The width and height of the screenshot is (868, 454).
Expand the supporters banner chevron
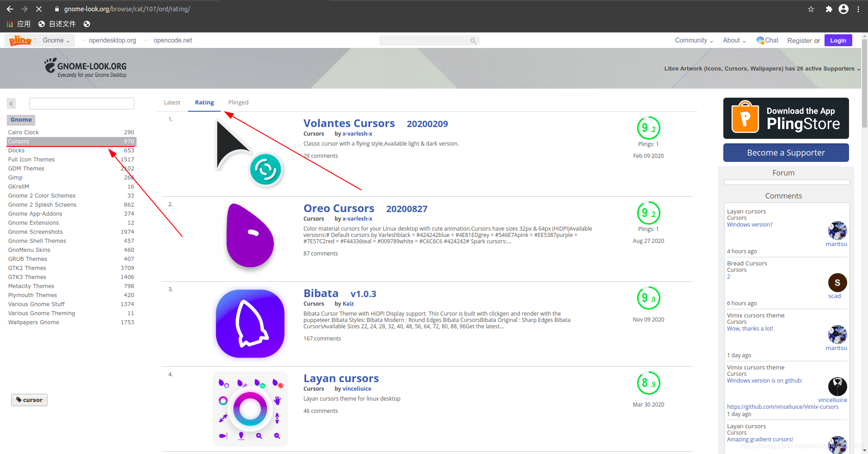[x=859, y=69]
